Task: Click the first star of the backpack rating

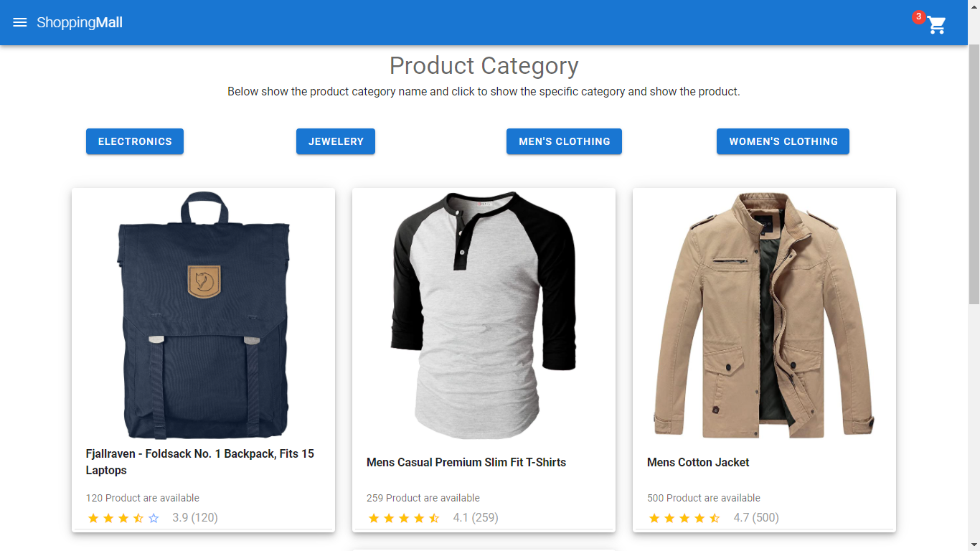Action: 94,517
